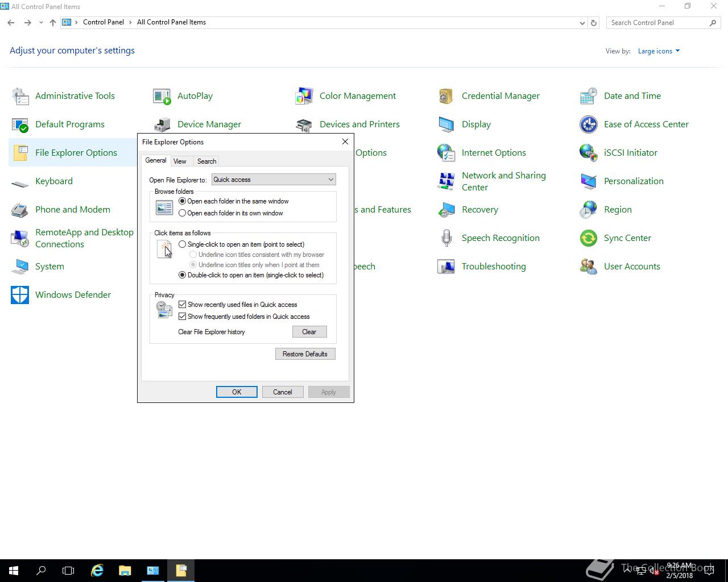Toggle 'Show recently used files in Quick access'

pyautogui.click(x=183, y=305)
